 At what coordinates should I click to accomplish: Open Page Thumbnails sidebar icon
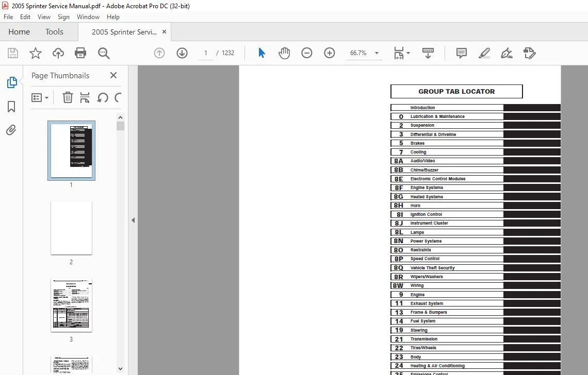click(12, 82)
